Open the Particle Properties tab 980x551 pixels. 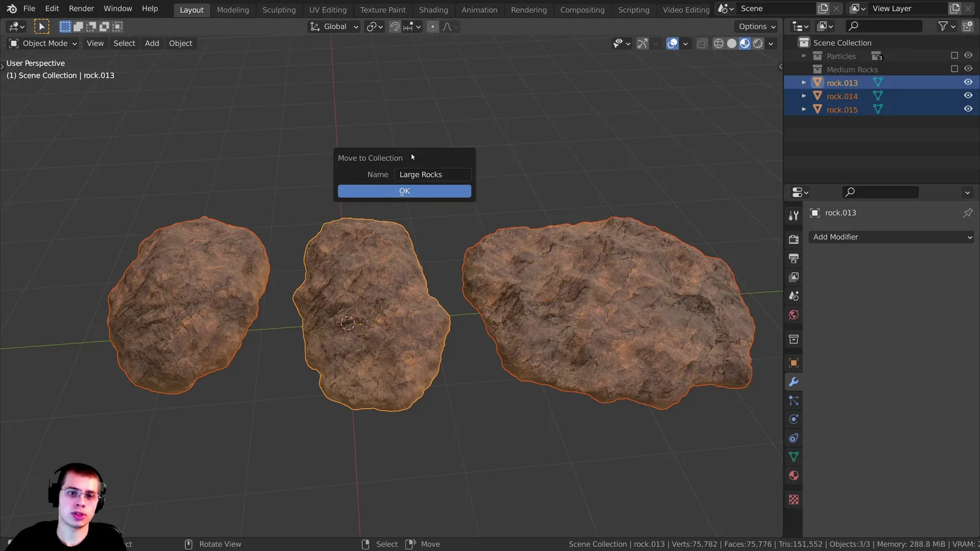pyautogui.click(x=793, y=400)
